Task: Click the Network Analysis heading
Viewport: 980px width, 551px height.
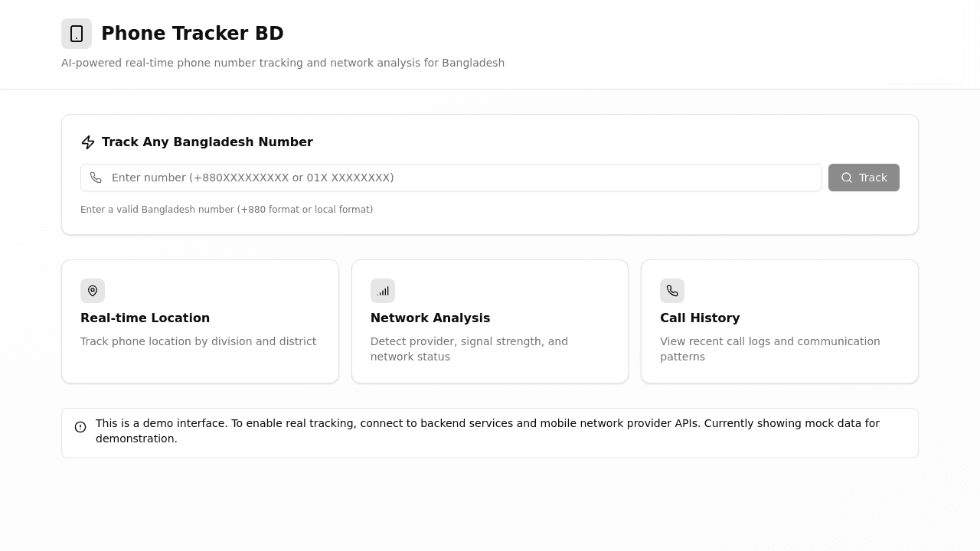Action: pos(430,318)
